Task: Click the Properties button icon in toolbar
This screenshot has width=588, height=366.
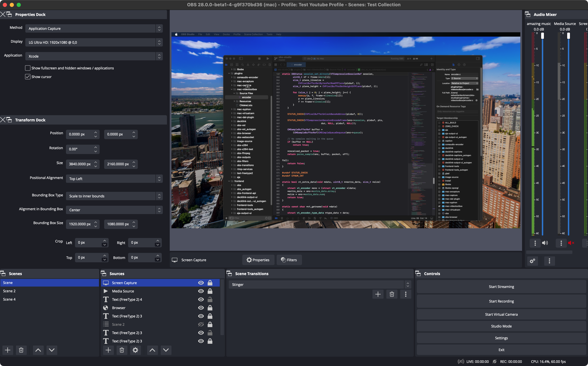Action: [249, 259]
